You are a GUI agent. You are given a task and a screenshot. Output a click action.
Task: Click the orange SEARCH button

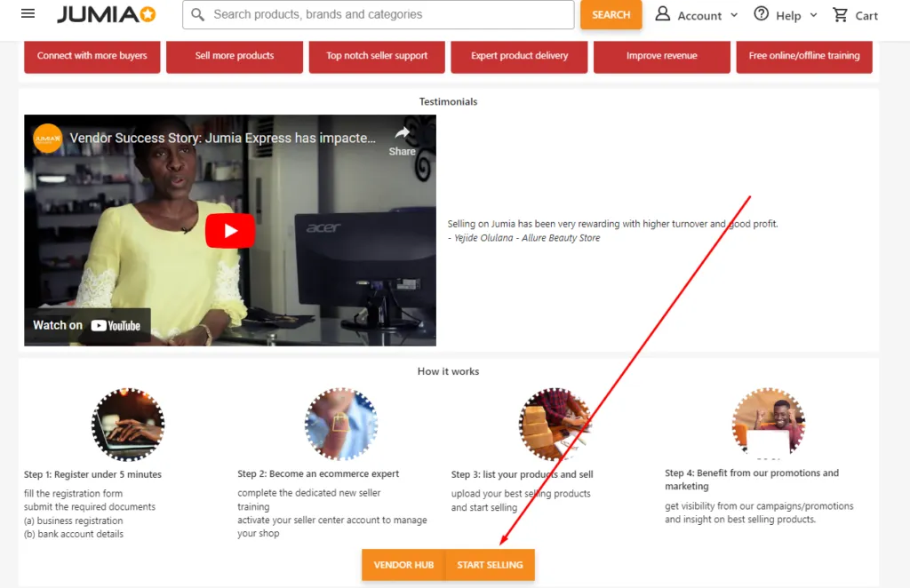(x=611, y=14)
